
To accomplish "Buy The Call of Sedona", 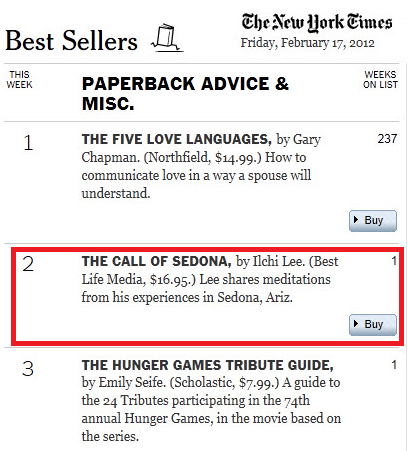I will pos(373,325).
